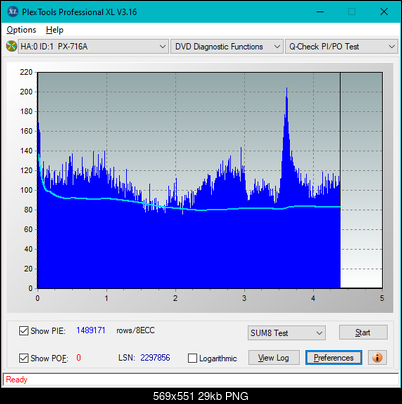402x404 pixels.
Task: Open the Options menu
Action: pyautogui.click(x=21, y=30)
